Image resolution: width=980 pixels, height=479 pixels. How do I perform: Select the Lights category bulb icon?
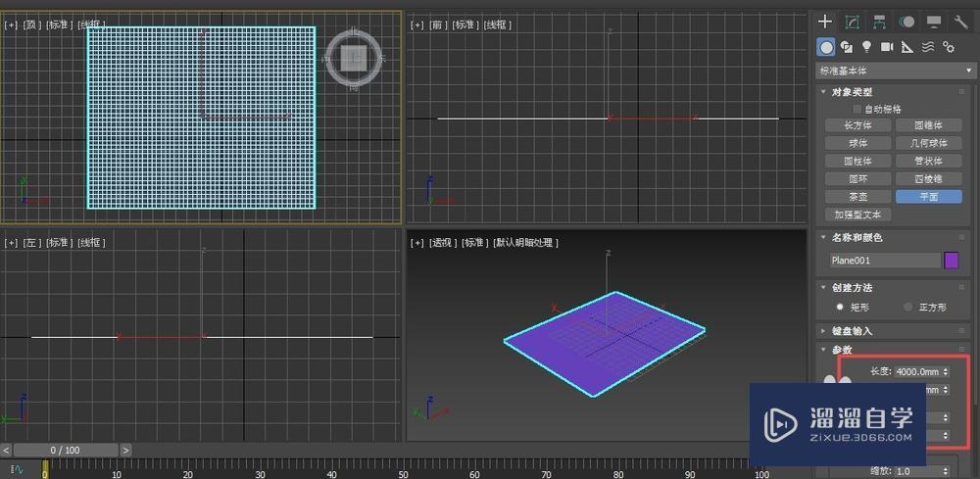pos(866,47)
